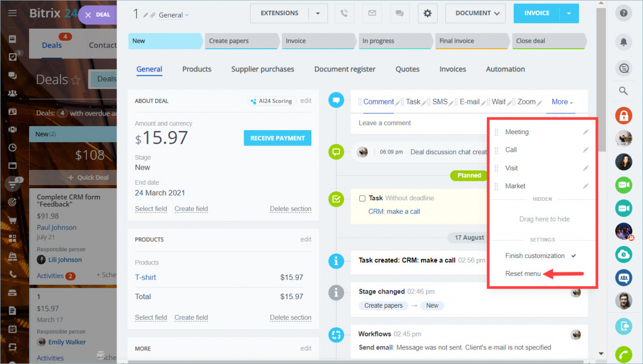Click AI24 Scoring badge

pyautogui.click(x=272, y=101)
